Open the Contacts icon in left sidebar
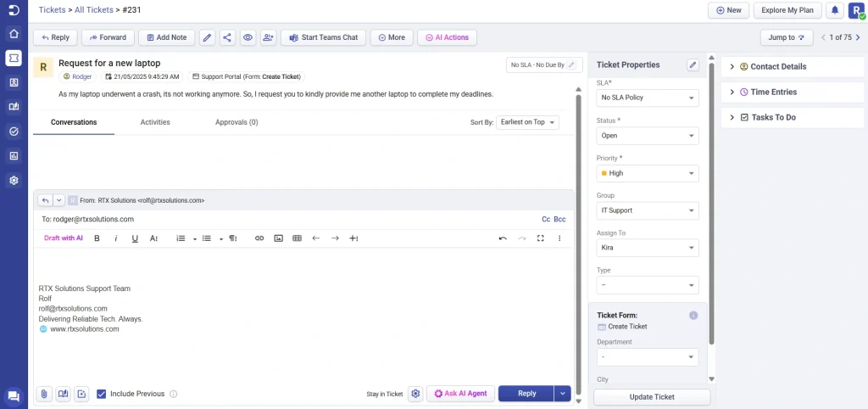The image size is (868, 409). coord(14,82)
